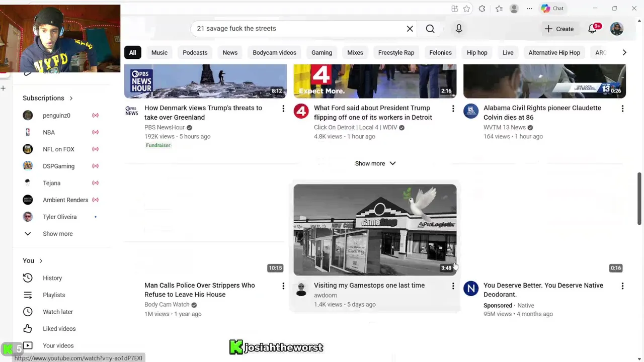Open options for Claudette Colvin video
This screenshot has width=644, height=362.
click(622, 109)
